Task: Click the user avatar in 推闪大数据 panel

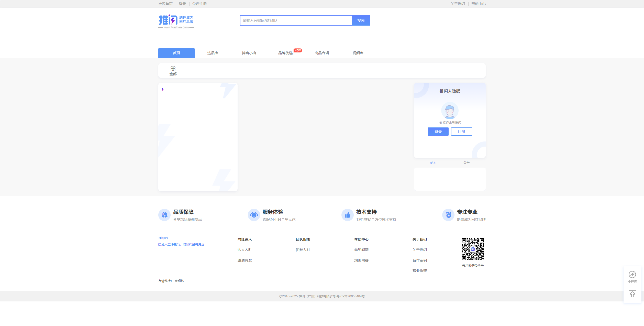Action: (x=450, y=111)
